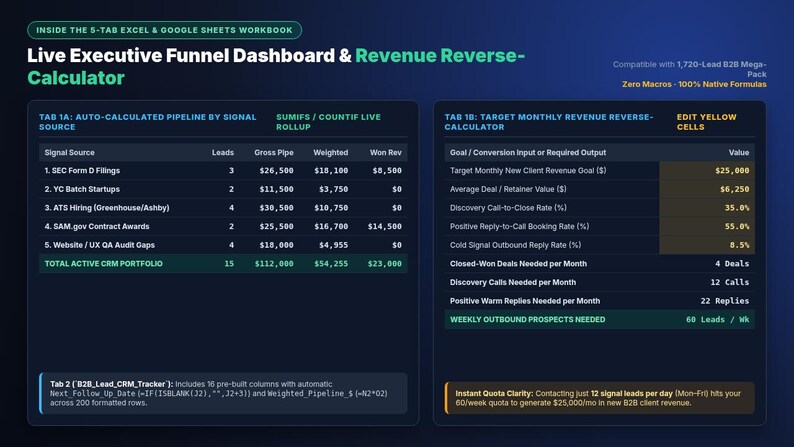Image resolution: width=794 pixels, height=447 pixels.
Task: Edit the 35.0% call-to-close rate cell
Action: 707,208
